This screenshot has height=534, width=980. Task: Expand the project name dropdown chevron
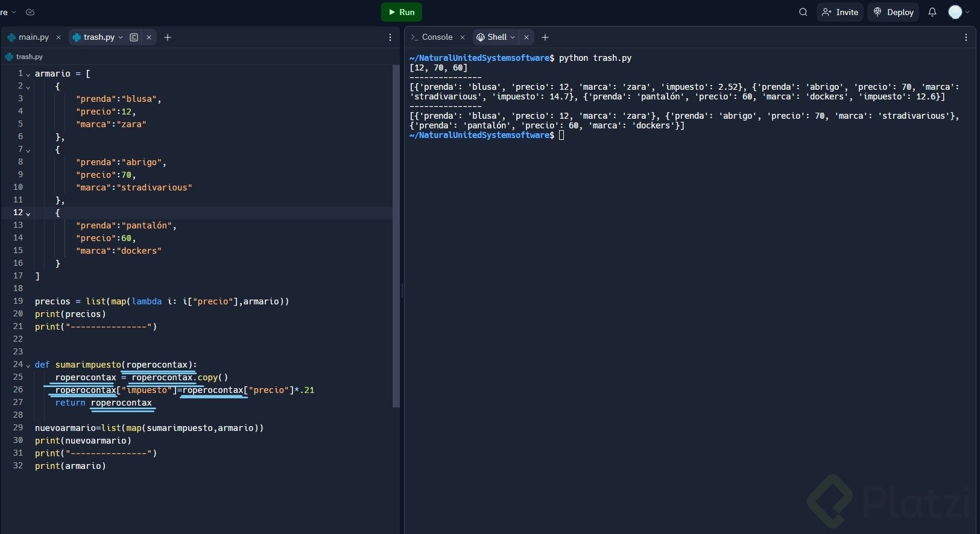tap(14, 12)
